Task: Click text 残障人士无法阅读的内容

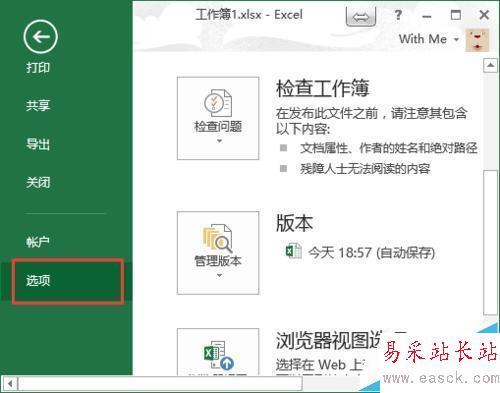Action: coord(365,169)
